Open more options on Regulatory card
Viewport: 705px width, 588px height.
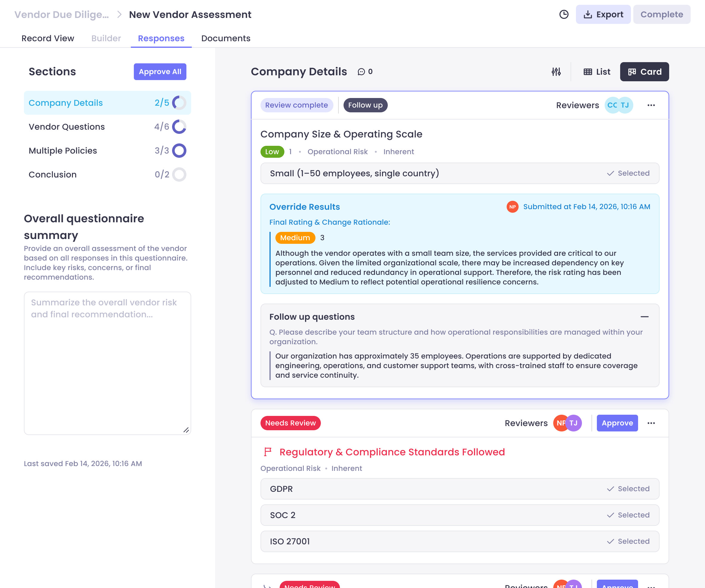[651, 423]
